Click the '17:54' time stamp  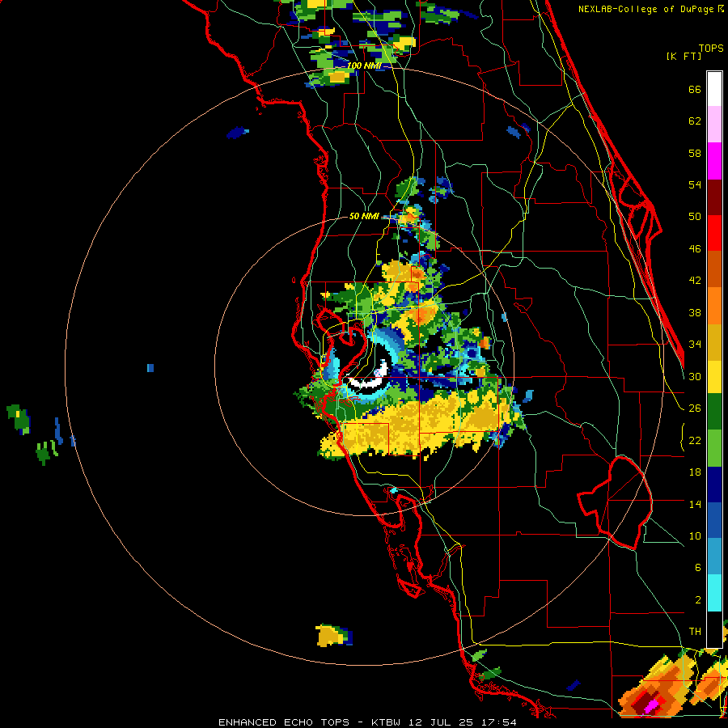500,722
